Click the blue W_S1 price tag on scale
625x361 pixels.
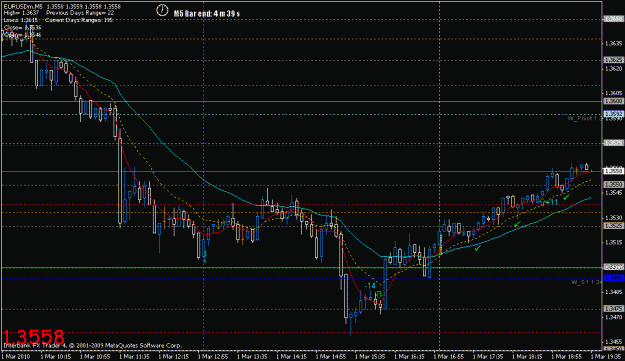613,278
